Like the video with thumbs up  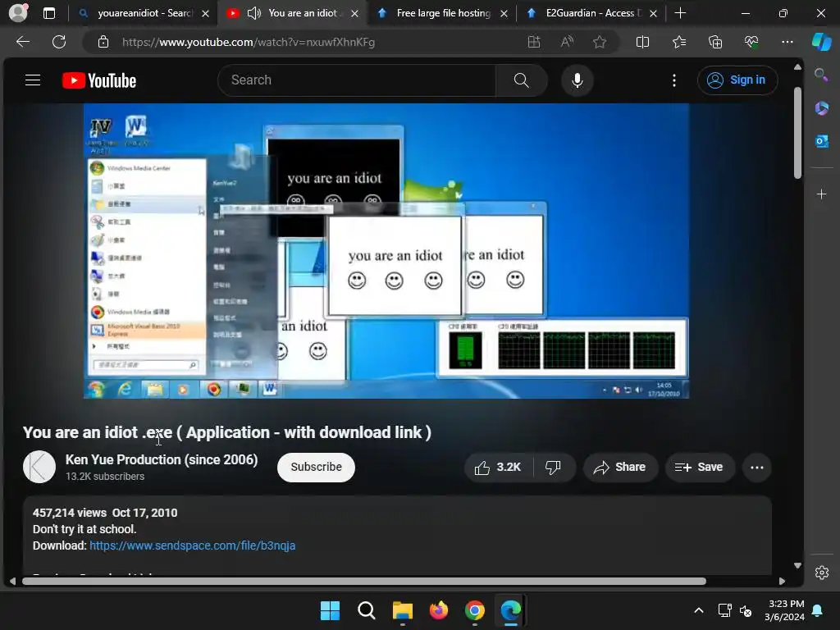point(498,467)
